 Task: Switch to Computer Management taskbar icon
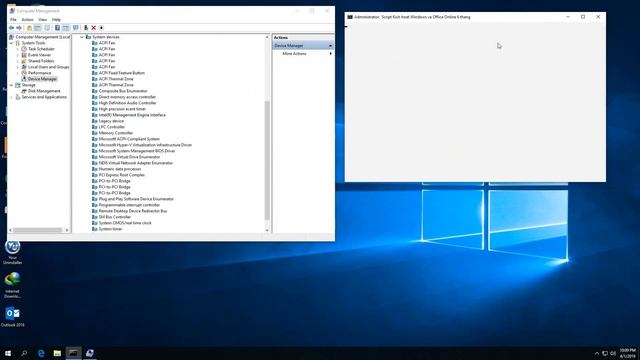[90, 353]
